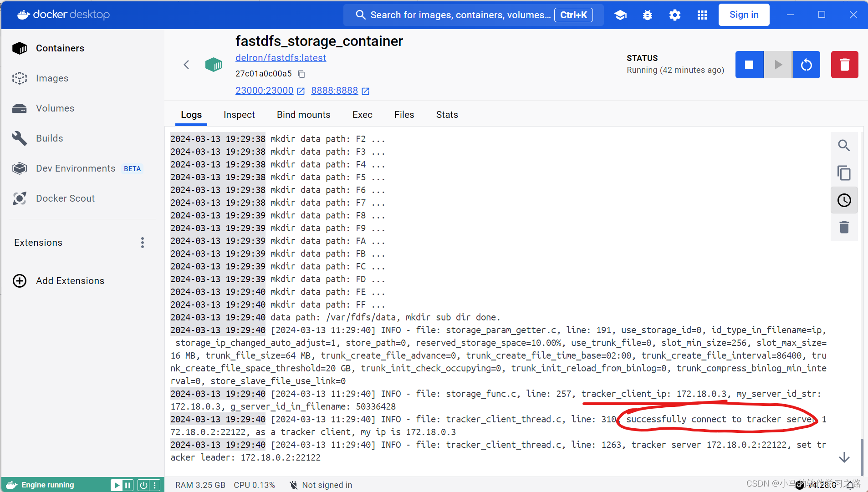The width and height of the screenshot is (868, 492).
Task: Open Troubleshoot via the bug icon
Action: point(648,15)
